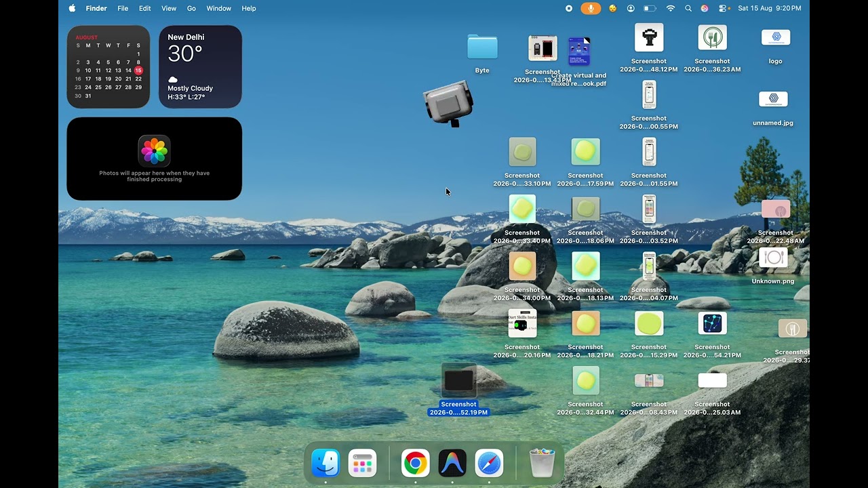Open the Trash in the Dock
Viewport: 868px width, 488px height.
click(x=542, y=463)
